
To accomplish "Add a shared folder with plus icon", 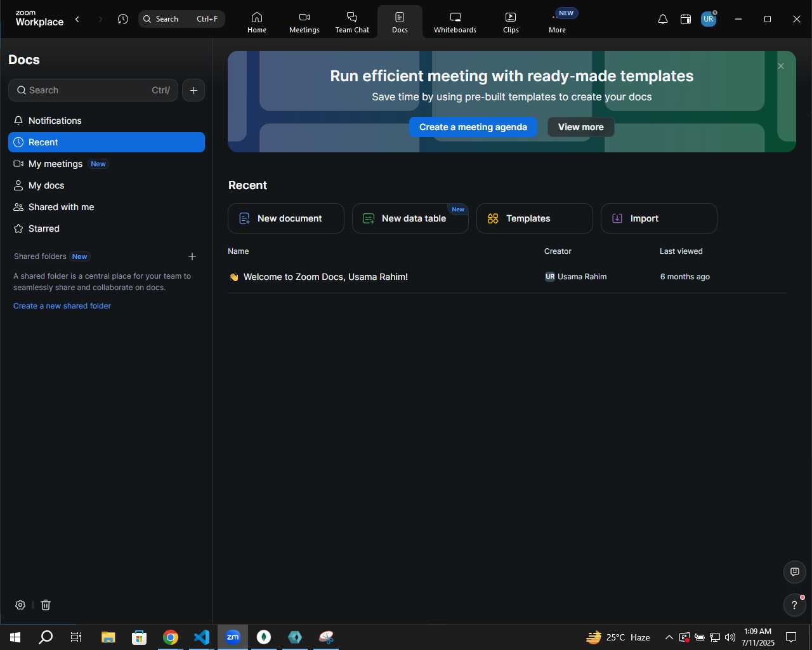I will click(192, 256).
